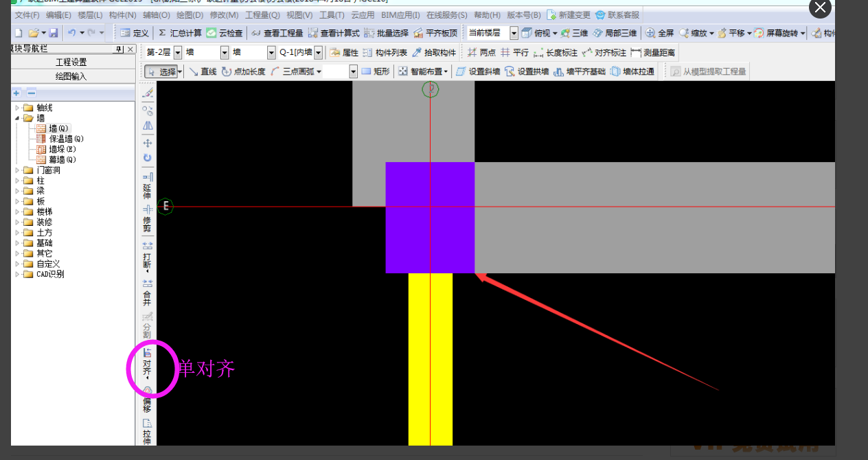
Task: Open the Q-1[内墙 component dropdown
Action: pos(318,52)
